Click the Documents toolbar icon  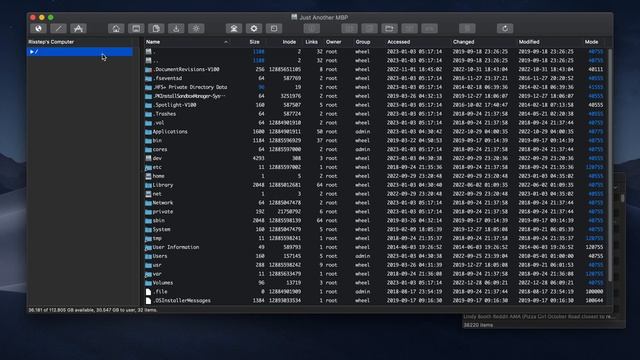coord(156,28)
